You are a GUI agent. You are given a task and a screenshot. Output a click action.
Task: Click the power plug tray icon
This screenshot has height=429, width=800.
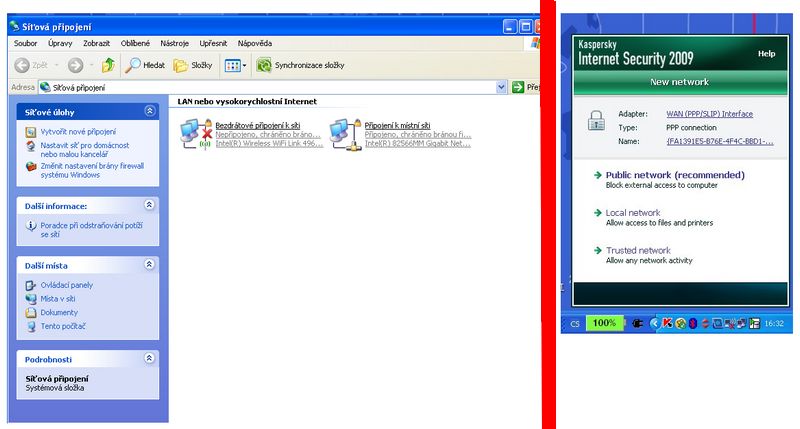(x=637, y=323)
